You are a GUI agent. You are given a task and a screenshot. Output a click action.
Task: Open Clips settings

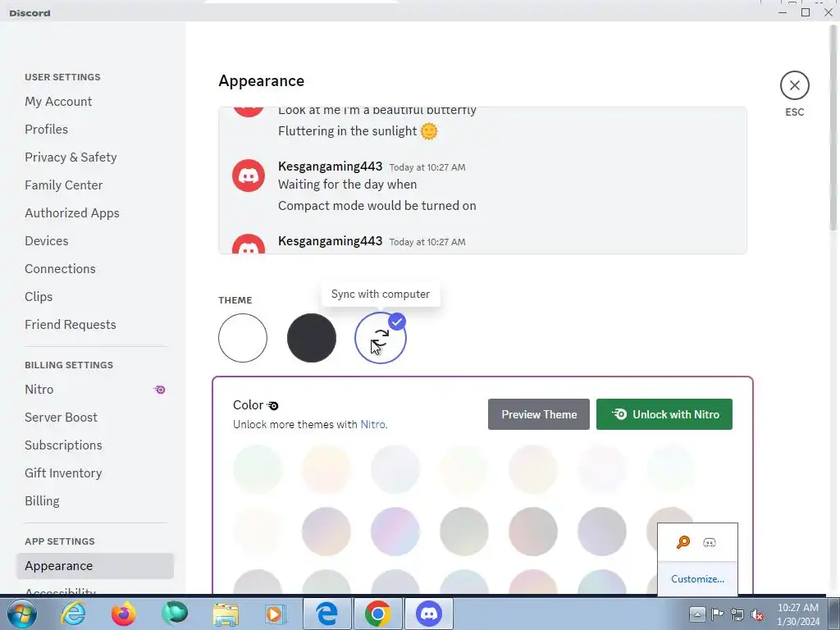click(39, 296)
